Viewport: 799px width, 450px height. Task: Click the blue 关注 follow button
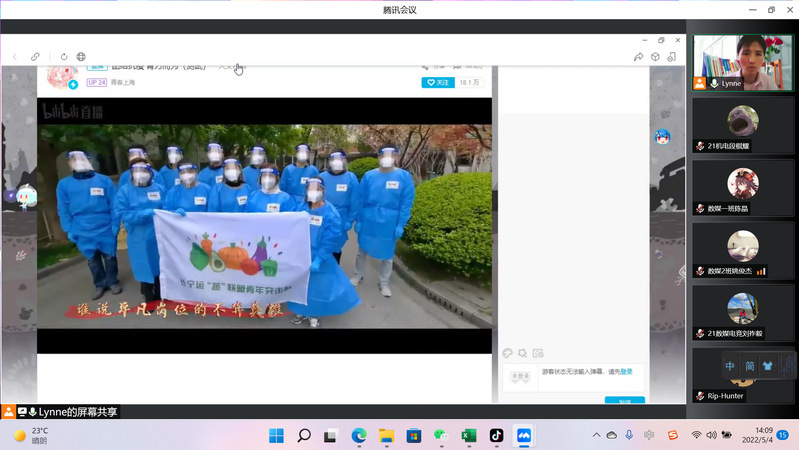pyautogui.click(x=437, y=83)
